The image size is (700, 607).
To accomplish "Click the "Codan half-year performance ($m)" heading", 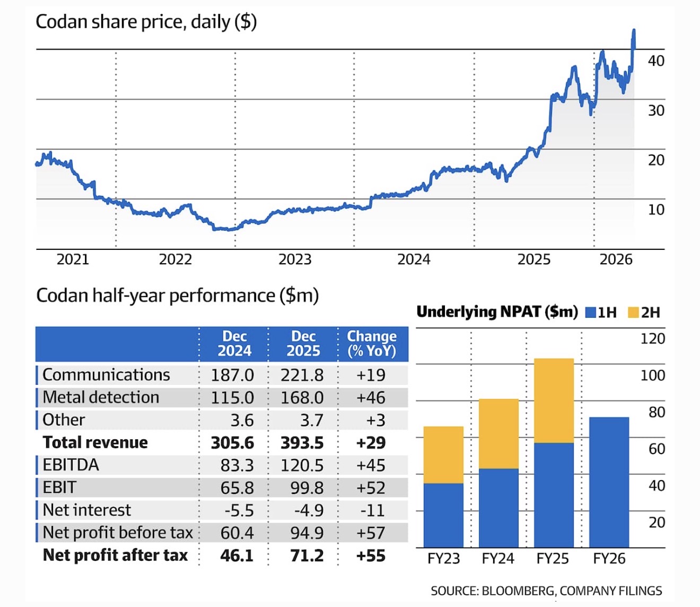I will point(178,295).
